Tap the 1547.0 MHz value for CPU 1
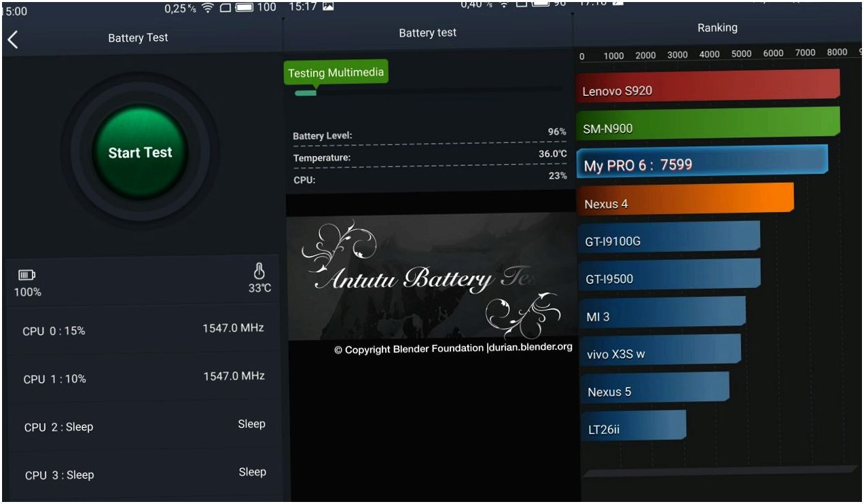Viewport: 864px width, 504px height. tap(234, 376)
